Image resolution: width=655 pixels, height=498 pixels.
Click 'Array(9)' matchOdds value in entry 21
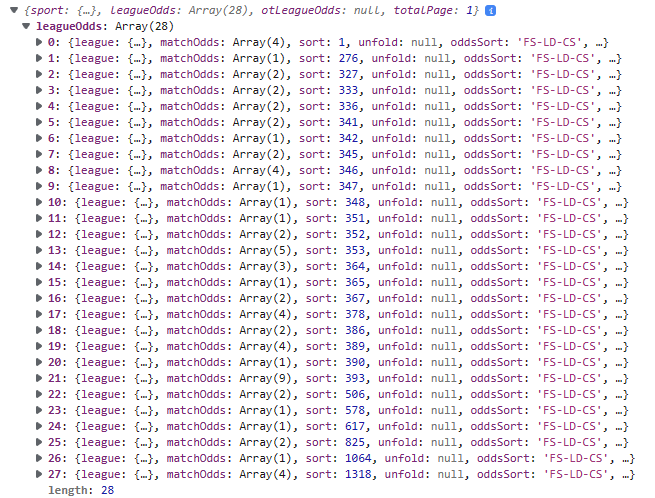[x=265, y=378]
